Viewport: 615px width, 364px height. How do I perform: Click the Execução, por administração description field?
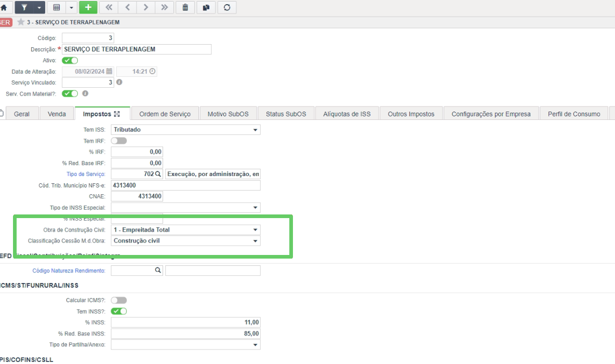coord(213,174)
